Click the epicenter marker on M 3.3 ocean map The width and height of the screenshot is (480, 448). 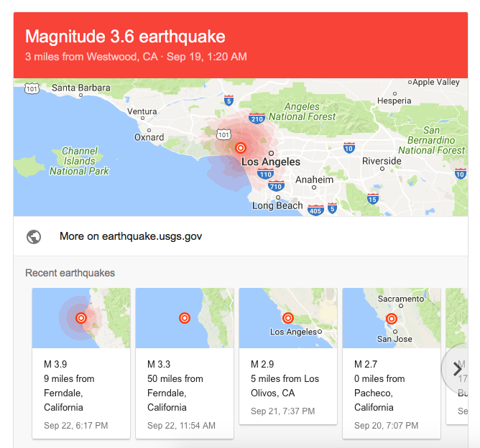[x=185, y=317]
